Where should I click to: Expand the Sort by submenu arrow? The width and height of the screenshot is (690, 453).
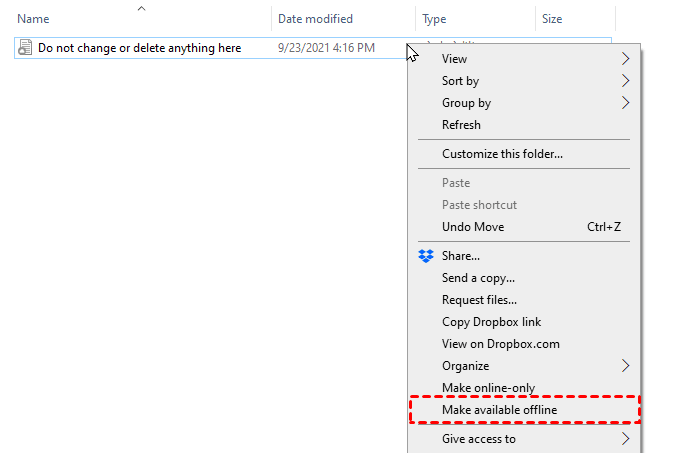pyautogui.click(x=626, y=81)
